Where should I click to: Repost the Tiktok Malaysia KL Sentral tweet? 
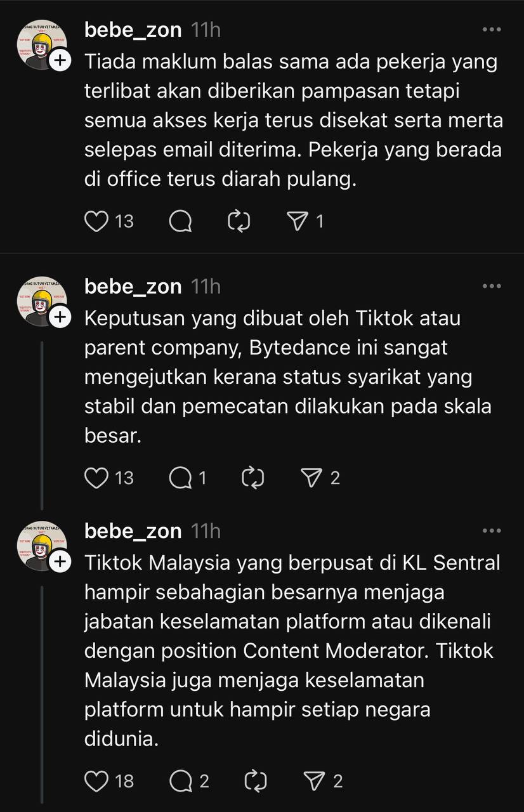255,781
